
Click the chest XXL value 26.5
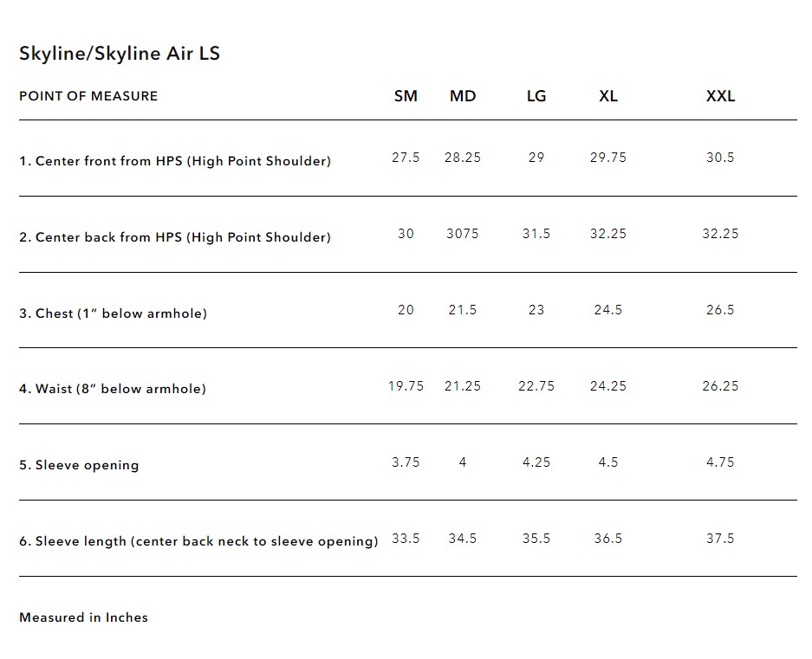point(720,310)
